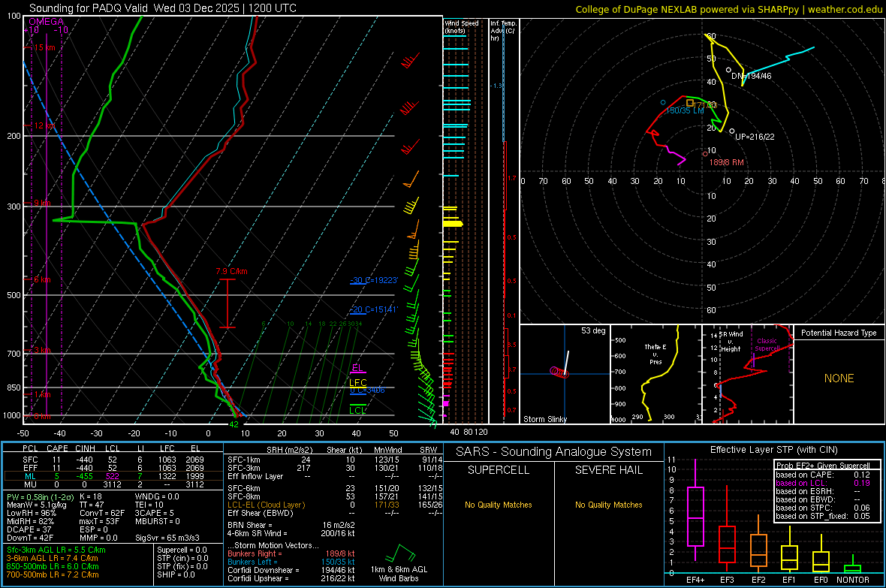Click No Quality Matches under SUPERCELL
Screen dimensions: 886x588
pyautogui.click(x=499, y=505)
